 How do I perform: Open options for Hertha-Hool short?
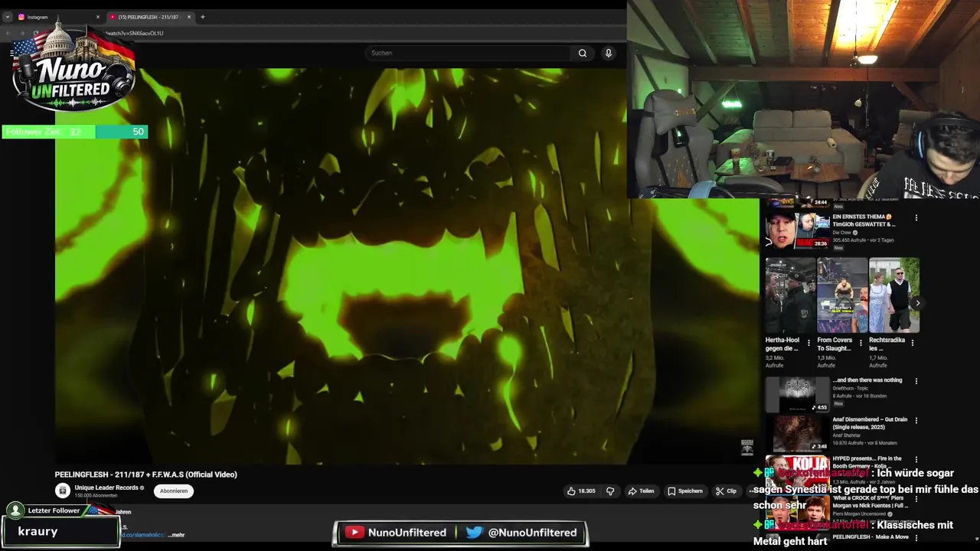coord(808,343)
